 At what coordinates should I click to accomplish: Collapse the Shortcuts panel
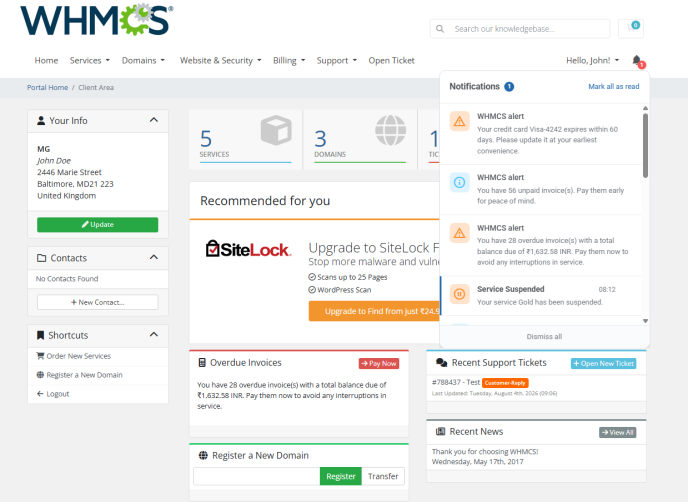pyautogui.click(x=154, y=334)
